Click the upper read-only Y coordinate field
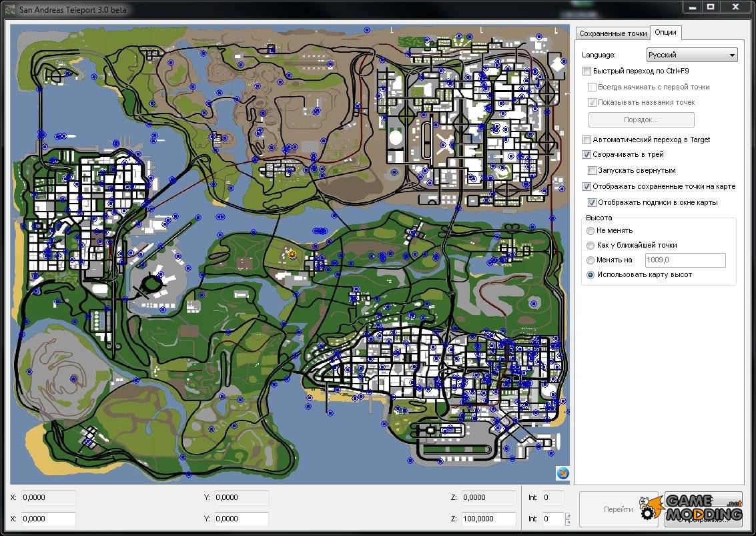This screenshot has height=536, width=756. [241, 497]
